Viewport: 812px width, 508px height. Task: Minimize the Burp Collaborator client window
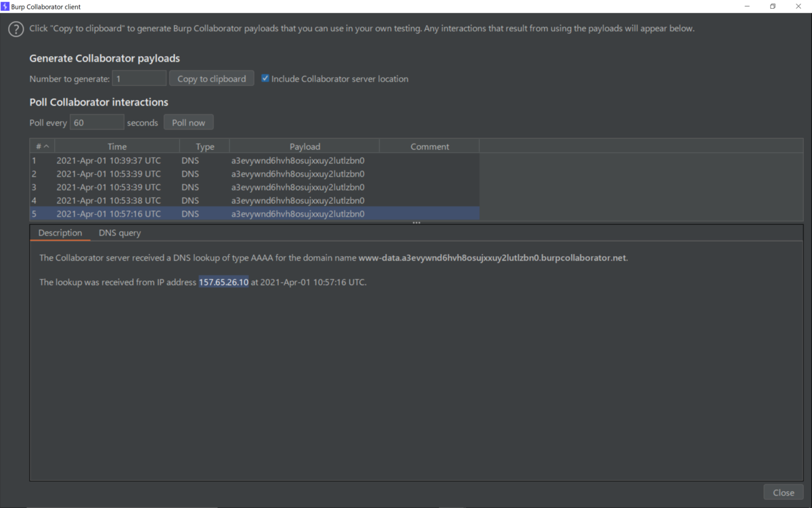coord(748,6)
